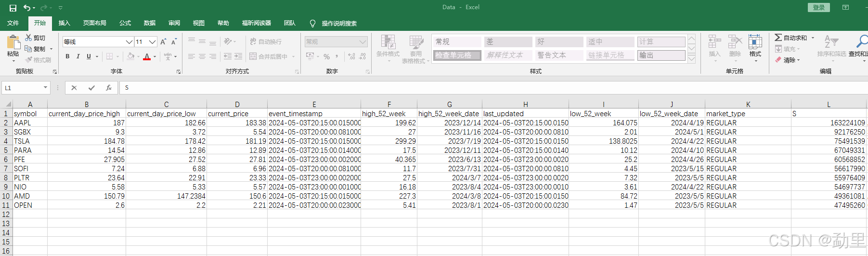Switch to the 公式 (Formulas) tab
Image resolution: width=868 pixels, height=256 pixels.
[125, 23]
